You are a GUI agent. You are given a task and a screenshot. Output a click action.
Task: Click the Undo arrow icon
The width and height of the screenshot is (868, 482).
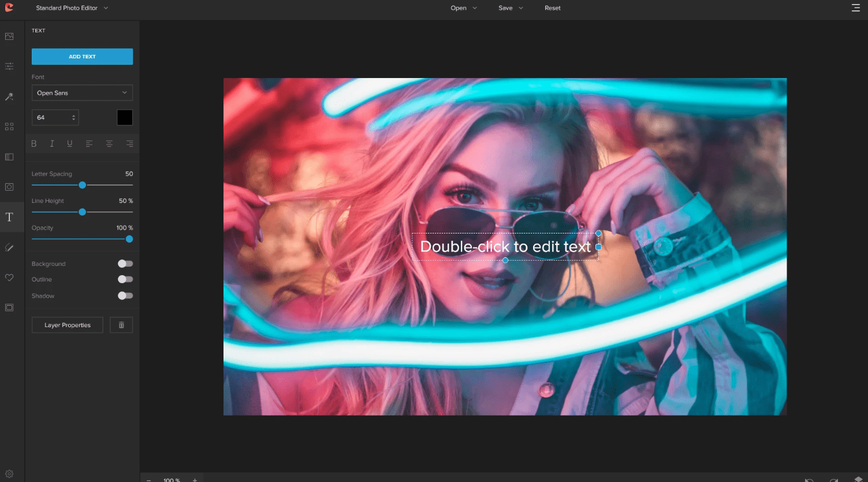point(809,479)
